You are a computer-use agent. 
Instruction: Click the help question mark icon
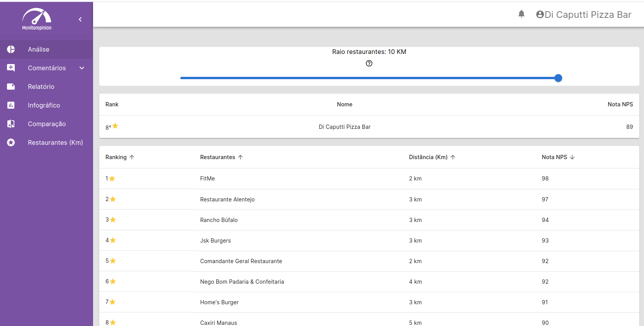[x=369, y=63]
